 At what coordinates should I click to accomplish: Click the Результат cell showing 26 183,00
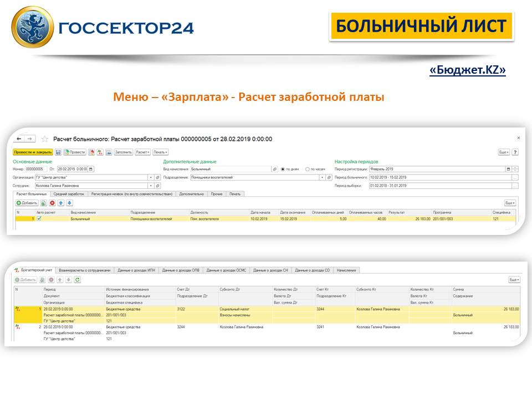pos(409,219)
